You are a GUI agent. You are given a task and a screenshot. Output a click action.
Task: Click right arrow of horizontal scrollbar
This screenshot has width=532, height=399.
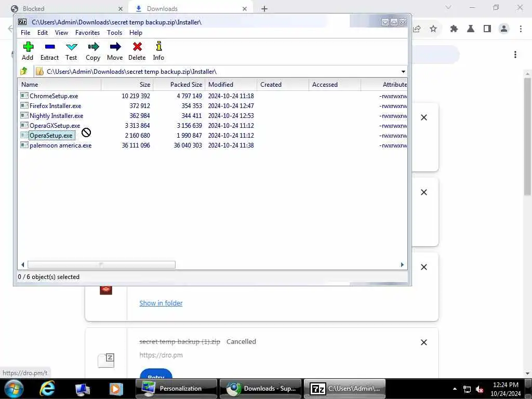click(402, 264)
